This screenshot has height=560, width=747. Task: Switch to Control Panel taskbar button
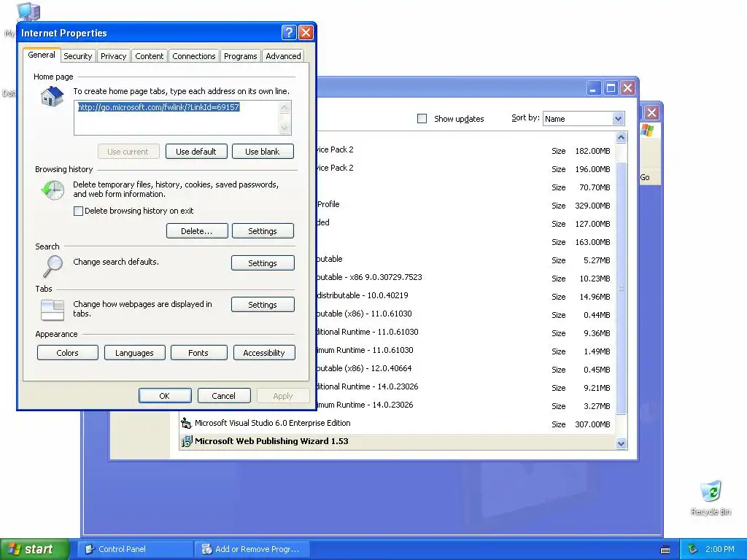coord(135,549)
